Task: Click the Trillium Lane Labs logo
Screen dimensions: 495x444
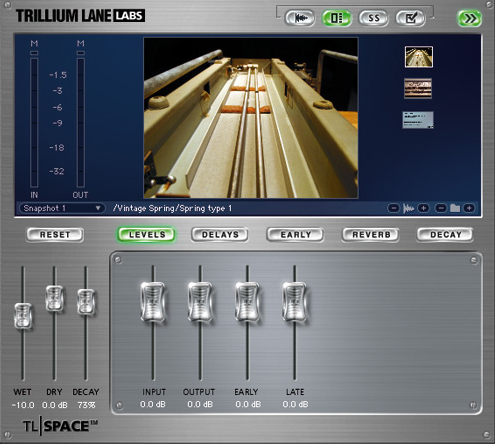Action: (x=80, y=16)
